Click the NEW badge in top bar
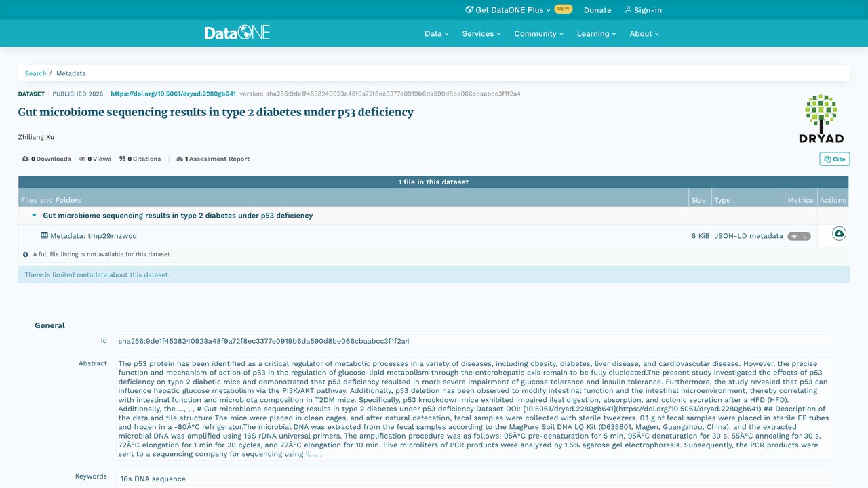 click(x=564, y=9)
